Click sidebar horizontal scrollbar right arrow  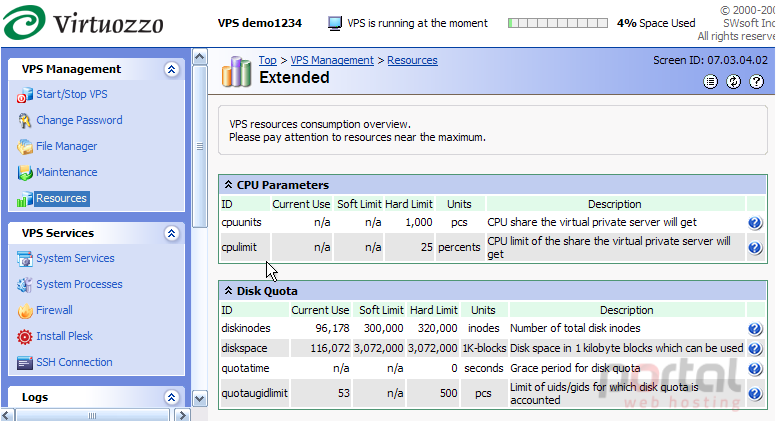(x=182, y=415)
